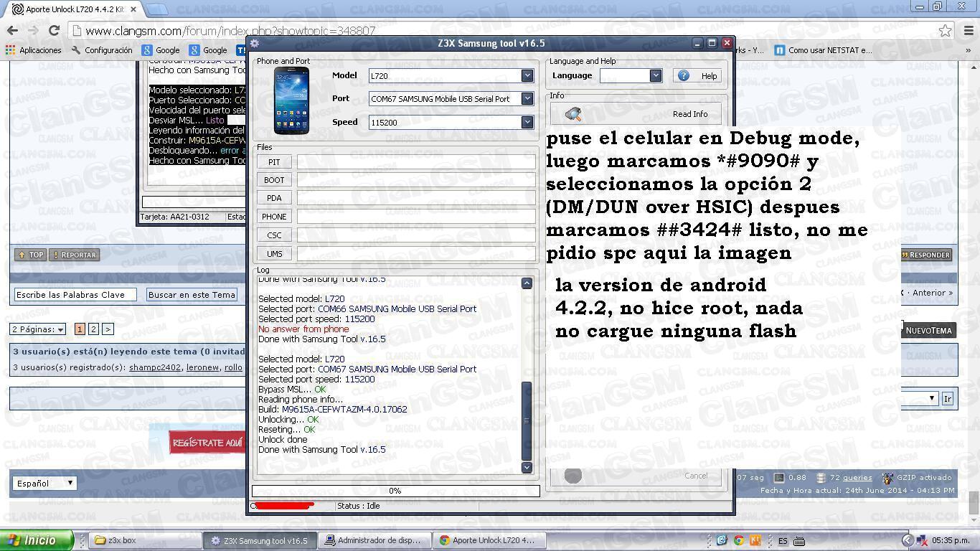The image size is (980, 551).
Task: Open user shampc2402 profile link
Action: 155,367
